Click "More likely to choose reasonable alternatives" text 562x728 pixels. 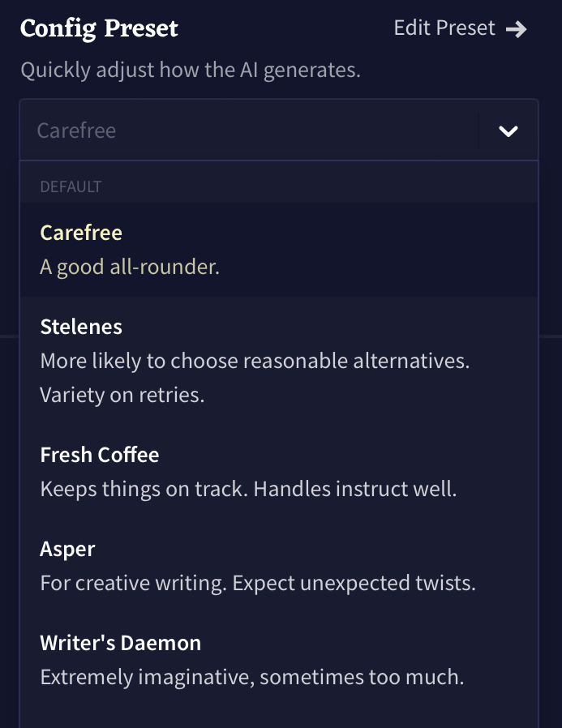(255, 361)
